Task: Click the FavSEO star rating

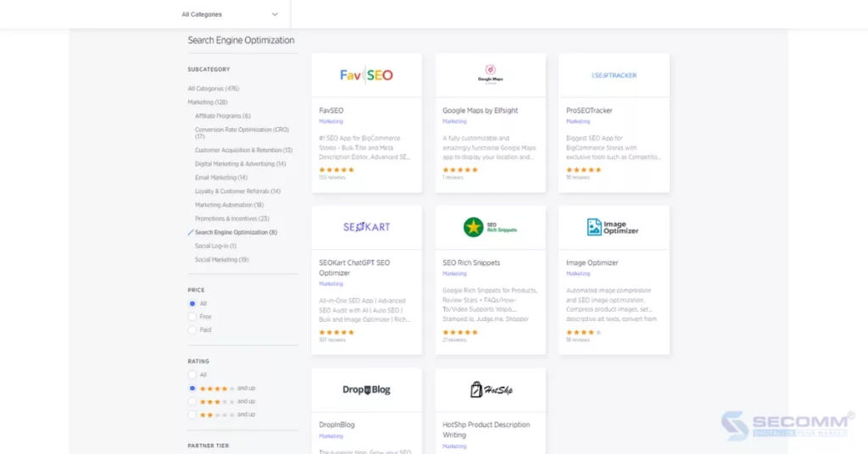Action: (x=337, y=169)
